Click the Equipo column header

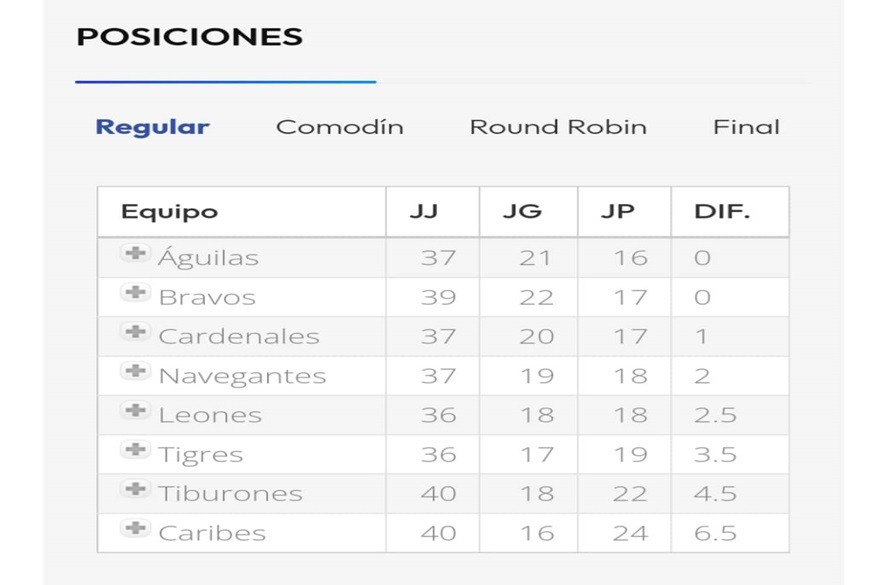coord(169,212)
